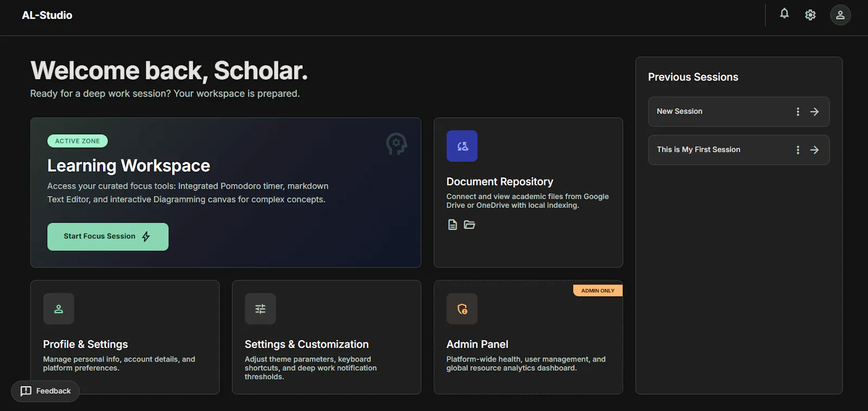This screenshot has height=411, width=868.
Task: Click the lightning bolt on Start Focus Session
Action: pyautogui.click(x=146, y=237)
